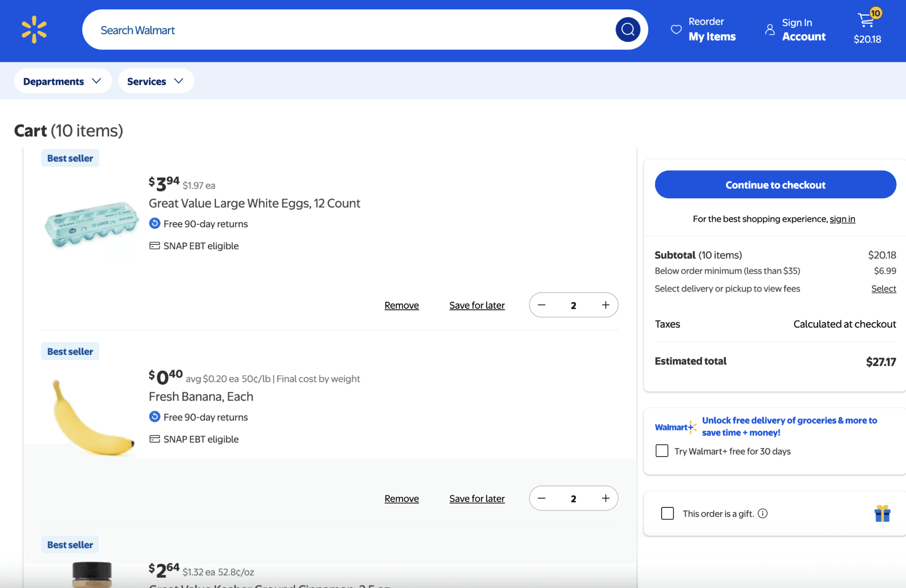The image size is (906, 588).
Task: Decrease eggs quantity with minus
Action: pyautogui.click(x=541, y=305)
